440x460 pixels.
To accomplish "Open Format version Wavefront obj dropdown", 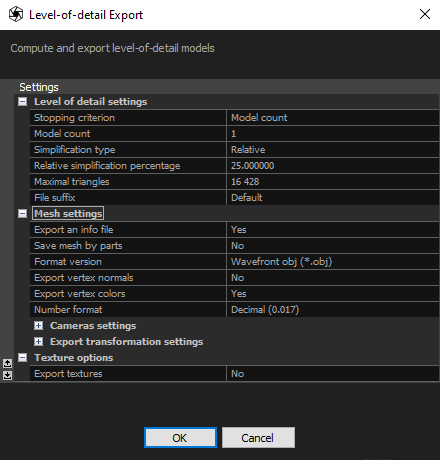I will (x=333, y=262).
